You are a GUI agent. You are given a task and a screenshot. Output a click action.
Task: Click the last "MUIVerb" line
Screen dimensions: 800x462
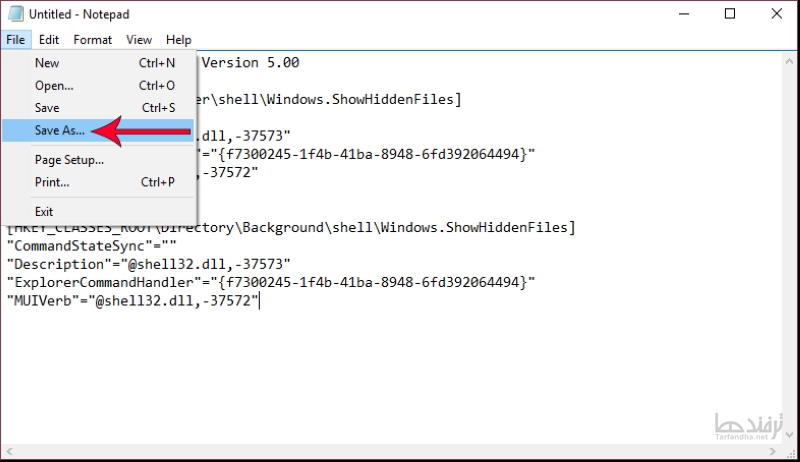tap(133, 301)
